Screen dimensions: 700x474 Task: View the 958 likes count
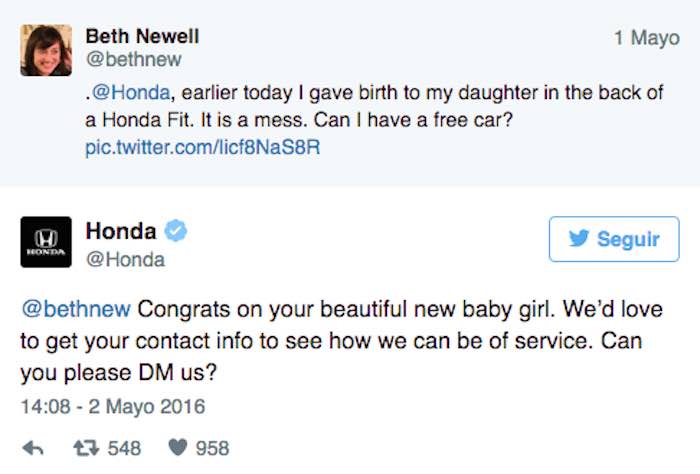click(212, 447)
